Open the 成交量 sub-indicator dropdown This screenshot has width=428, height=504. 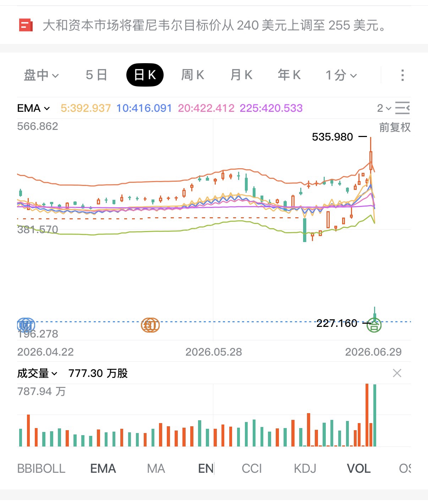(x=37, y=373)
